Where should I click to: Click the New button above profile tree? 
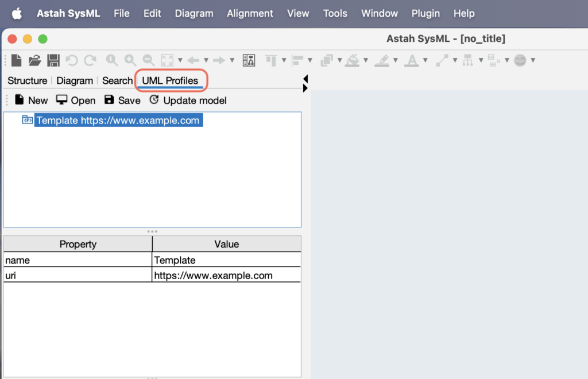32,100
